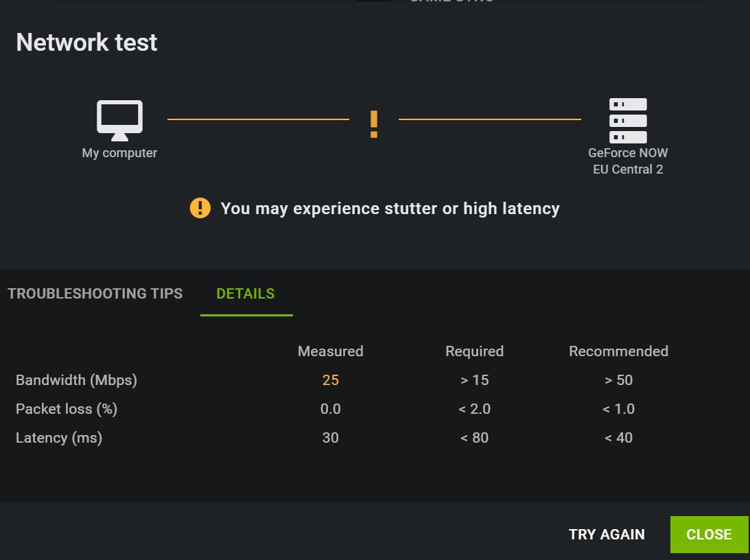
Task: Click the yellow warning circle icon
Action: (x=200, y=208)
